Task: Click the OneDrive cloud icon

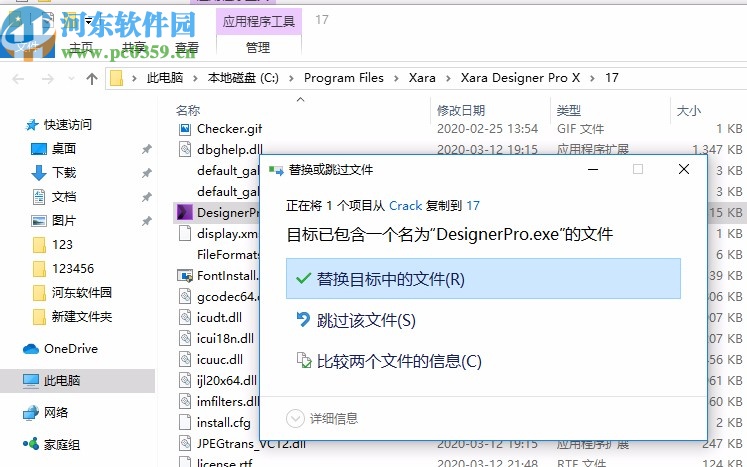Action: (30, 349)
